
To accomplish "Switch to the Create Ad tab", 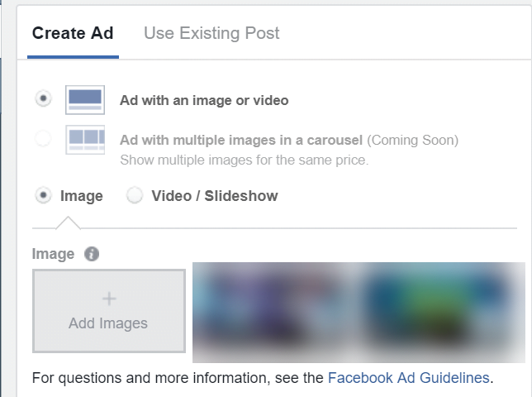I will pyautogui.click(x=73, y=33).
